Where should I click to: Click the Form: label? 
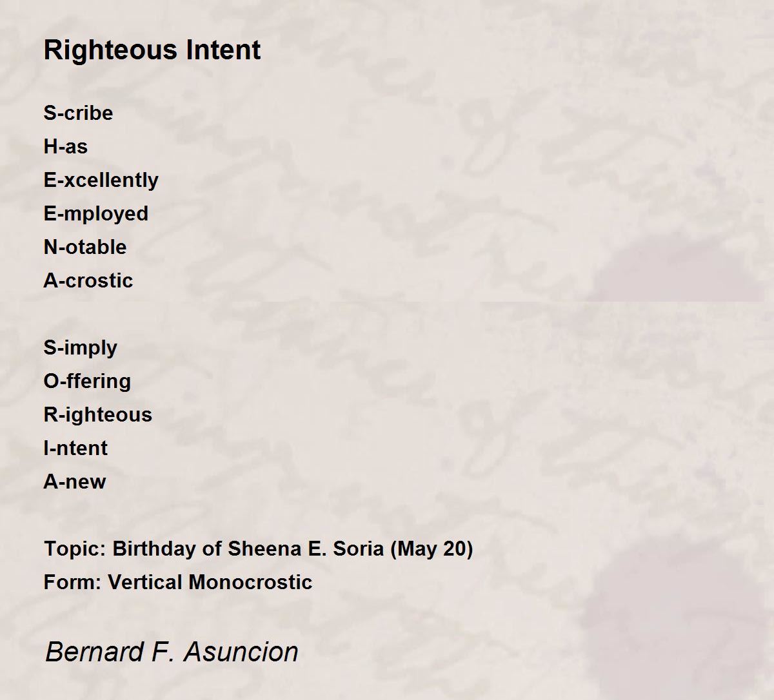pyautogui.click(x=72, y=583)
